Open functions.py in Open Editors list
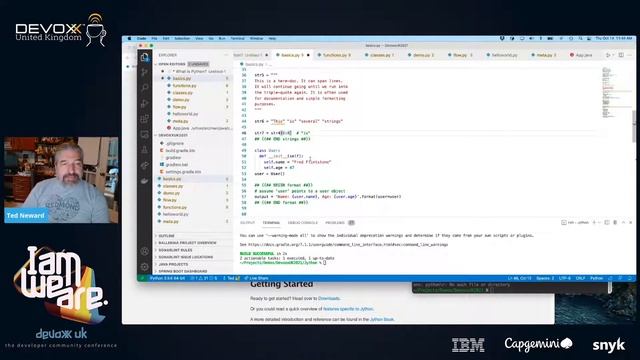The width and height of the screenshot is (640, 360). 184,85
